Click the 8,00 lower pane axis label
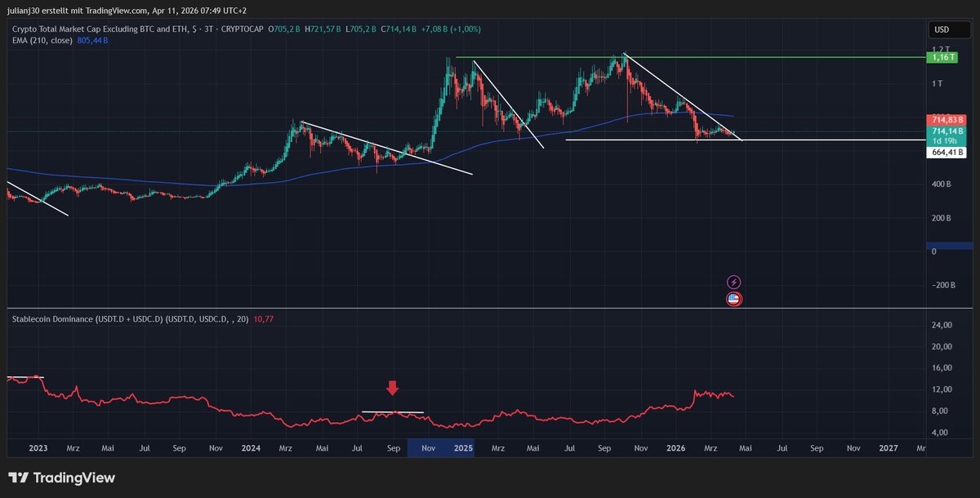Viewport: 980px width, 498px height. tap(940, 411)
